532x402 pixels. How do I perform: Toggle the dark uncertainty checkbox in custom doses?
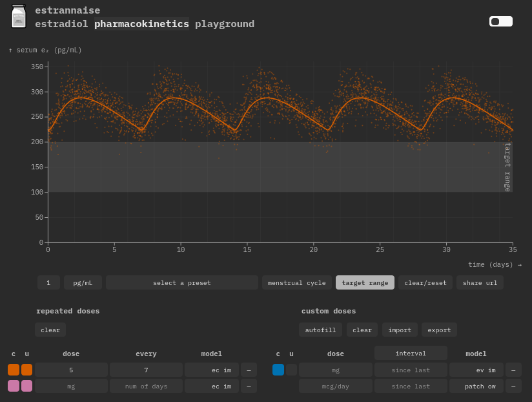pos(291,370)
